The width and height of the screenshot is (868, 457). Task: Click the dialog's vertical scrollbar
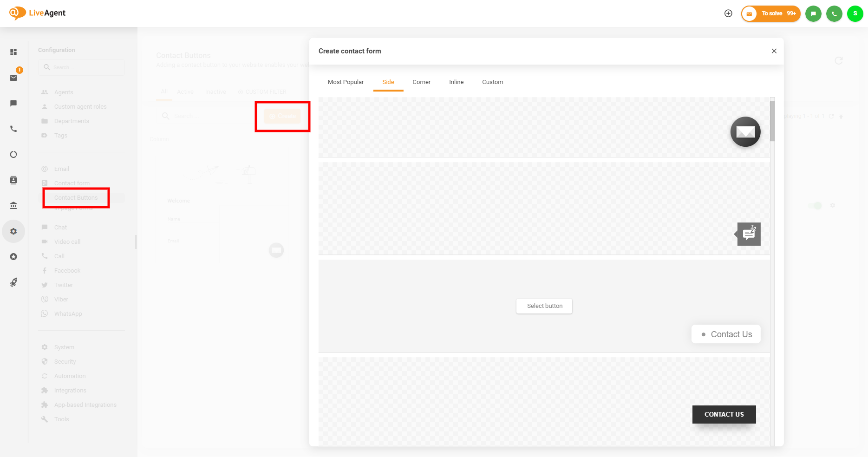[772, 121]
